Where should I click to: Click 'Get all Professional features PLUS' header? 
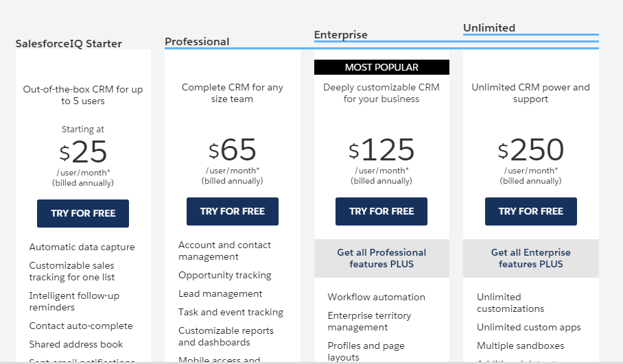coord(381,258)
